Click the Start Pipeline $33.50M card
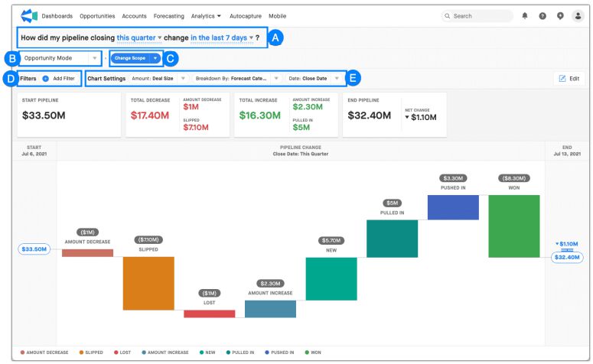 (x=69, y=115)
